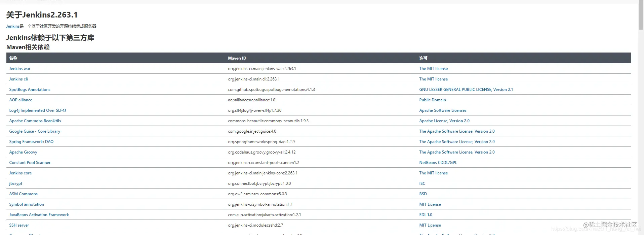This screenshot has width=644, height=235.
Task: Open Apache Software Licenses link
Action: (443, 110)
